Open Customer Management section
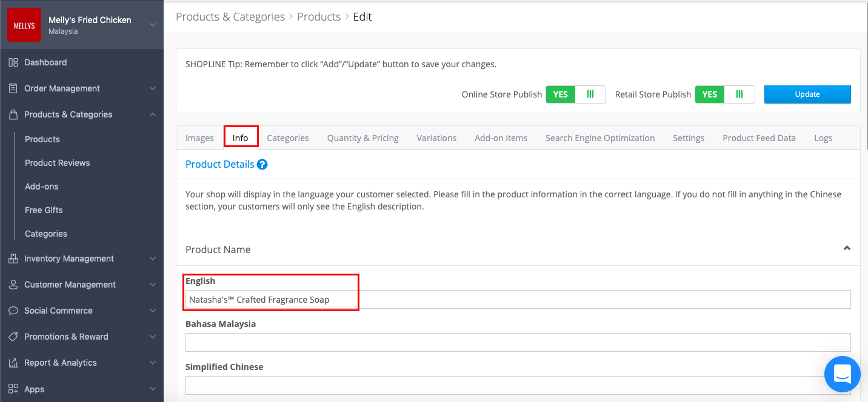The height and width of the screenshot is (402, 868). [x=70, y=285]
